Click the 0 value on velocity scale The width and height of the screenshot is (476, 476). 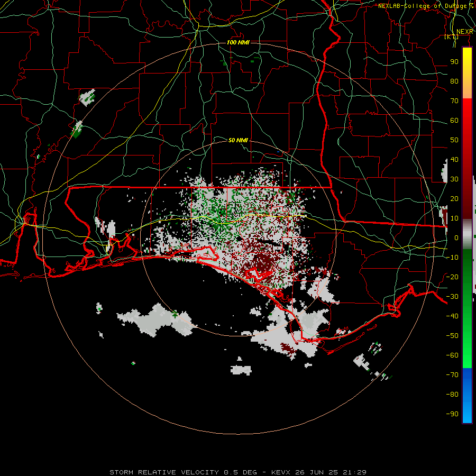[456, 238]
